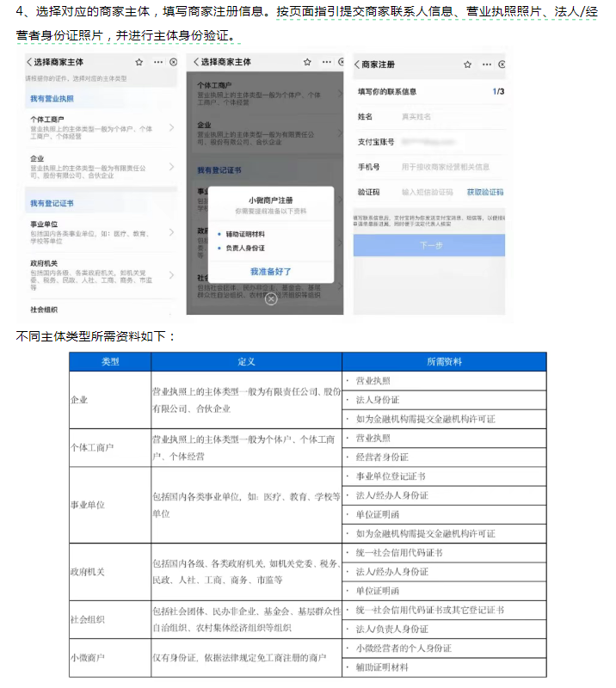Open three-dot more menu on left phone screen
Viewport: 616px width, 688px height.
[x=157, y=63]
